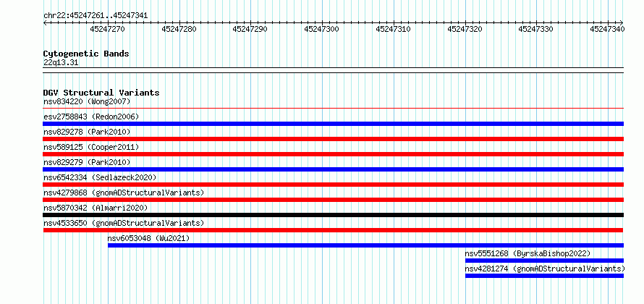
Task: Click ruler position 45247340
Action: pos(607,29)
